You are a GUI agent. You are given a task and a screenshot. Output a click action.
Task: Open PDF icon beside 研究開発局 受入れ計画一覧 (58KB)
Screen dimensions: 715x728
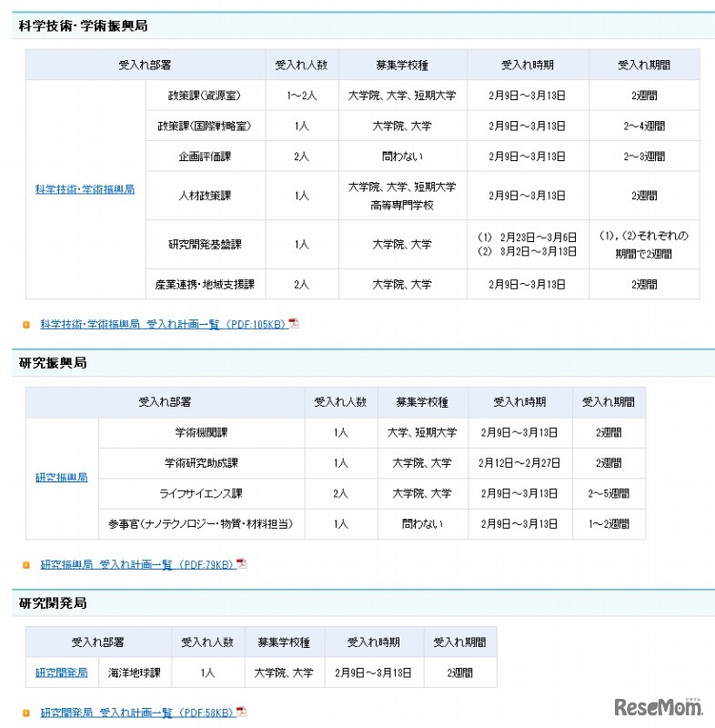click(241, 712)
